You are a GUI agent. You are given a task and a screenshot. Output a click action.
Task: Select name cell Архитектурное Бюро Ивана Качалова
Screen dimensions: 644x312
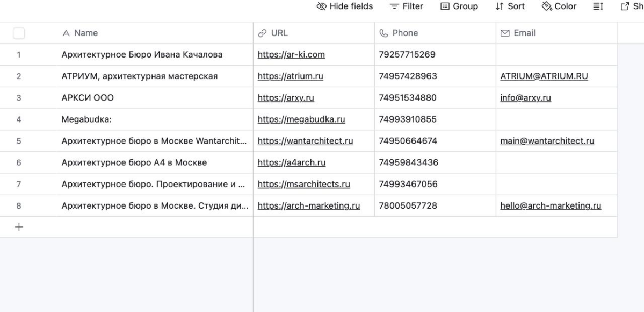[x=156, y=54]
